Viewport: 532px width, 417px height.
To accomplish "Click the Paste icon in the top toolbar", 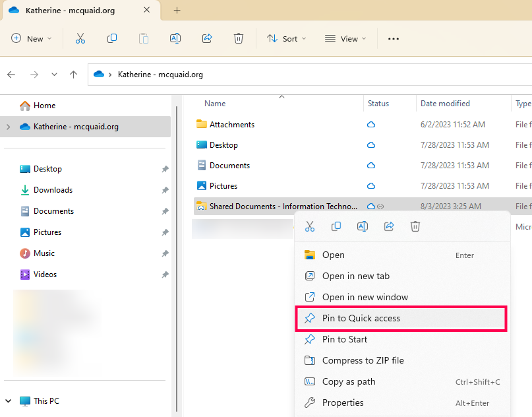I will [x=144, y=38].
